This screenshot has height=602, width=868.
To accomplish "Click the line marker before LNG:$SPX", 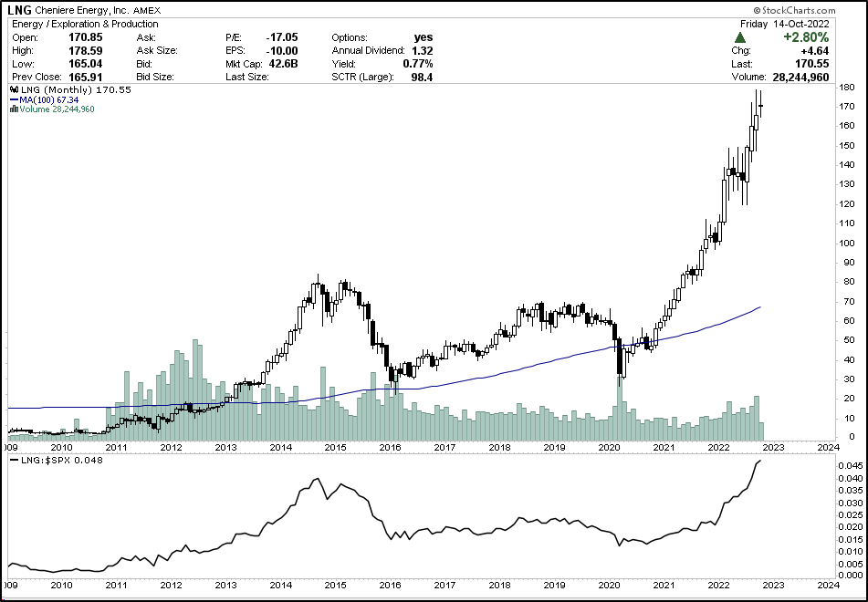I will point(14,461).
